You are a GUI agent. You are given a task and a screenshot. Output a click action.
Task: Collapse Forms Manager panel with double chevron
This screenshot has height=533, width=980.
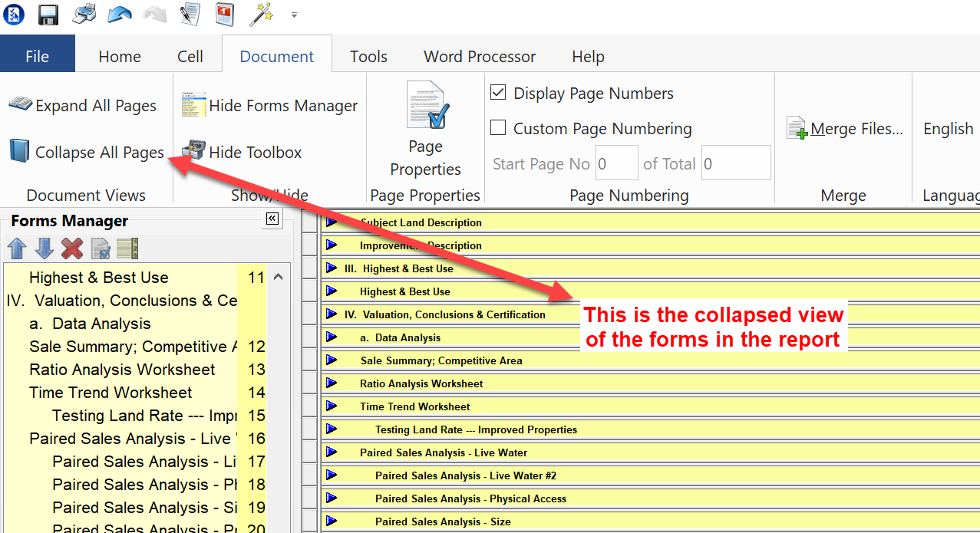click(272, 219)
